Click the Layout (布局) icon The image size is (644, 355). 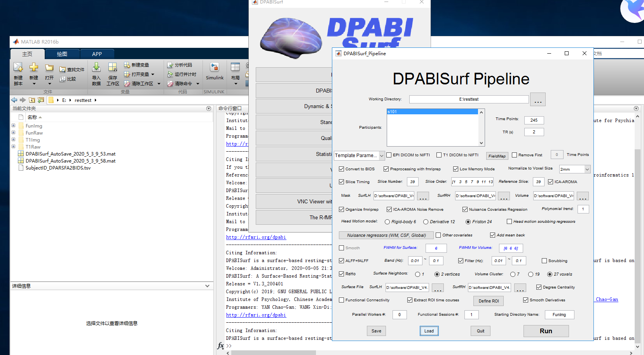tap(236, 67)
